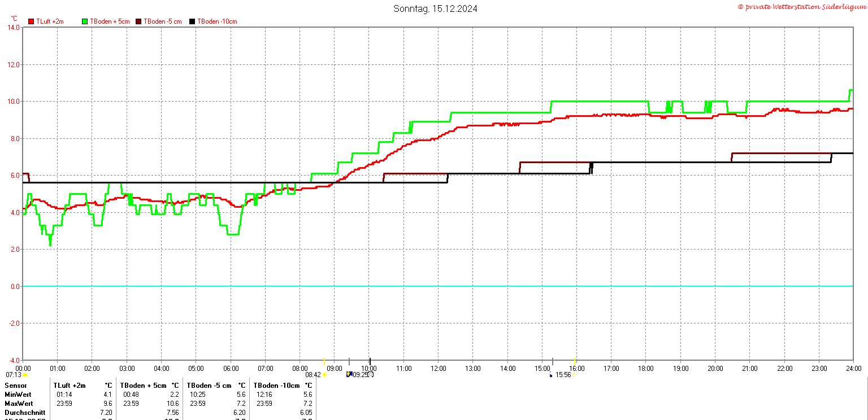
Task: Click the MaxWert row label
Action: point(19,404)
